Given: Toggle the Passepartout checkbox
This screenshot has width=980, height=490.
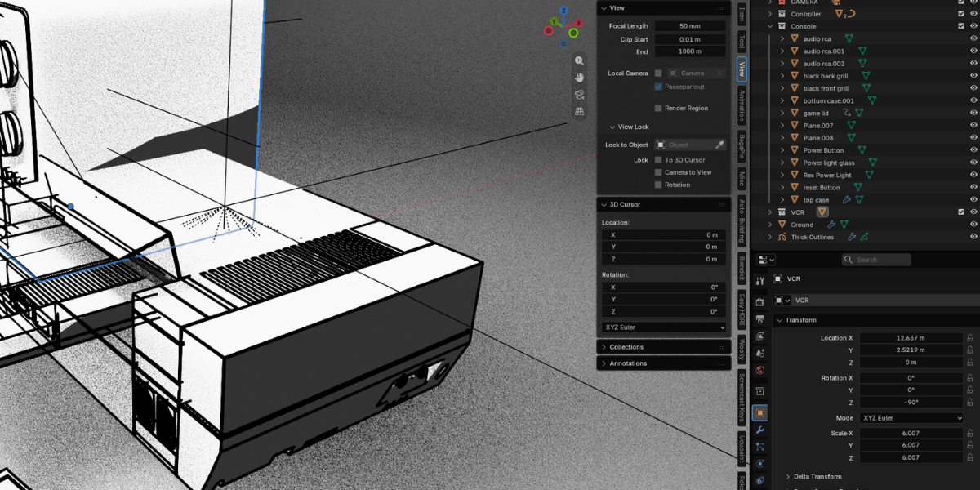Looking at the screenshot, I should coord(658,87).
